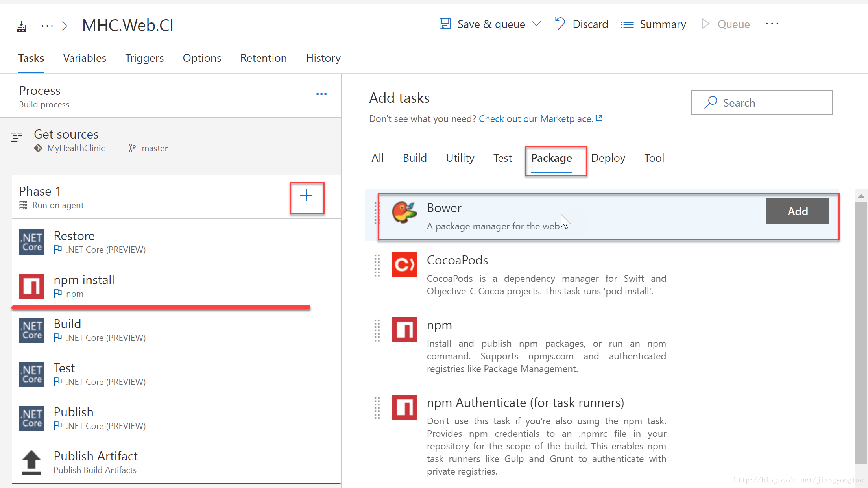Switch to the Variables tab
This screenshot has height=488, width=868.
pyautogui.click(x=85, y=58)
